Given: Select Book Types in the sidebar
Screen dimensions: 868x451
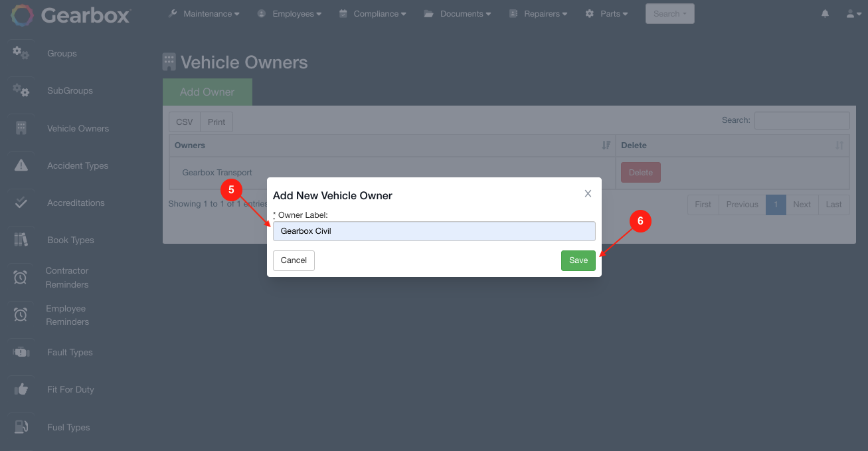Looking at the screenshot, I should click(x=70, y=240).
